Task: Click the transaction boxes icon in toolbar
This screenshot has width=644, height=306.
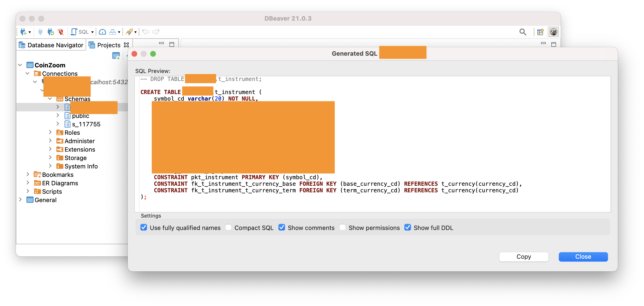Action: point(113,32)
